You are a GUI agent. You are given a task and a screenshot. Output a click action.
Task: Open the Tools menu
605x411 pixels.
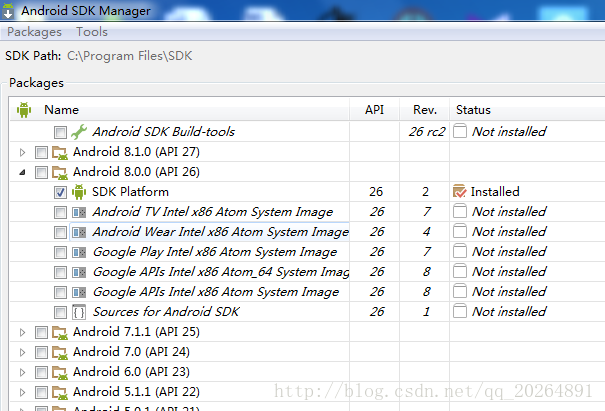tap(91, 32)
